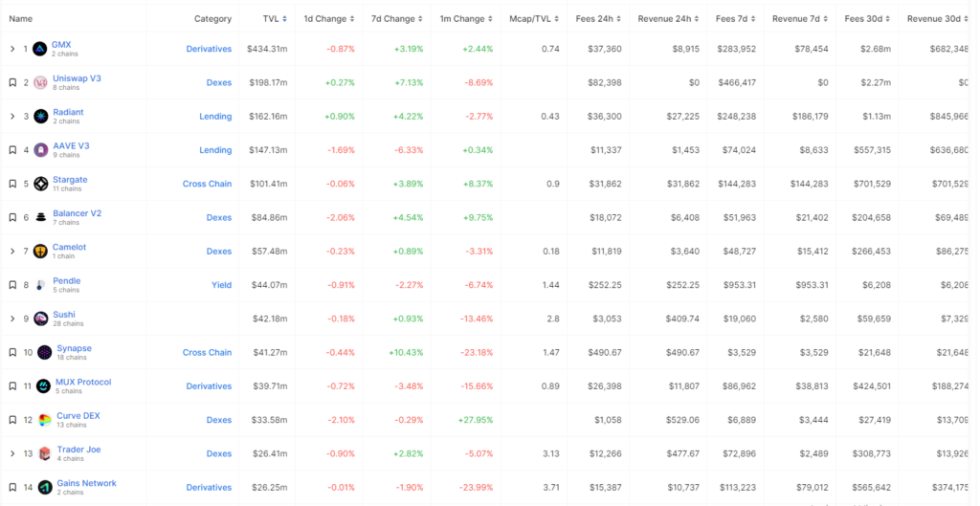980x506 pixels.
Task: Sort table by TVL column header
Action: 275,19
